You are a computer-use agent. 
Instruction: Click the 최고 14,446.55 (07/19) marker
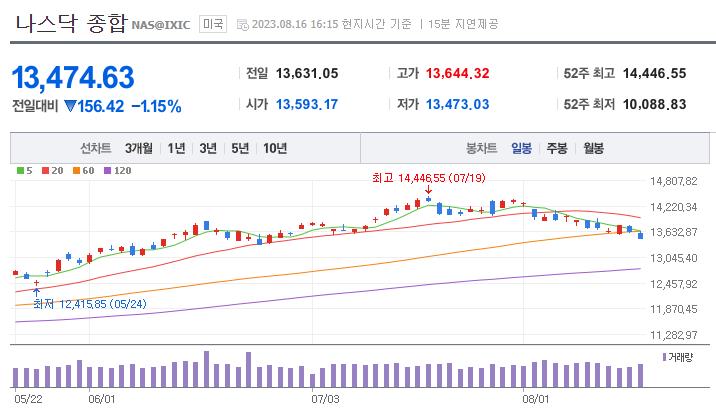coord(429,178)
